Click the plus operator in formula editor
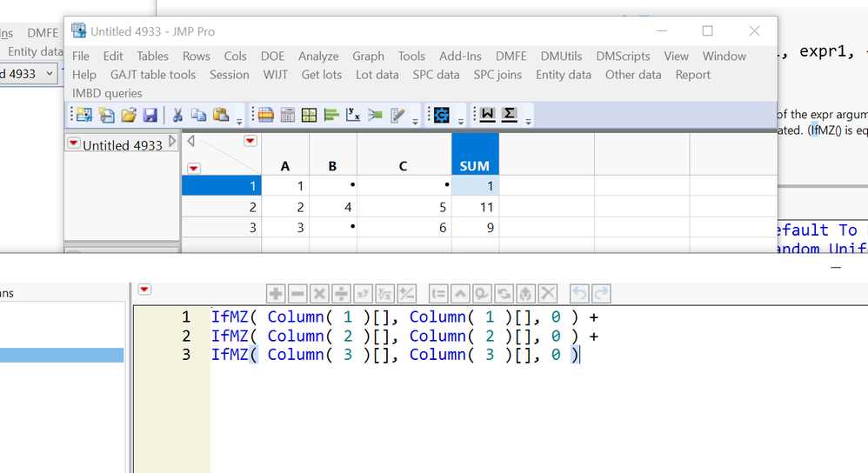This screenshot has height=473, width=868. pyautogui.click(x=277, y=294)
